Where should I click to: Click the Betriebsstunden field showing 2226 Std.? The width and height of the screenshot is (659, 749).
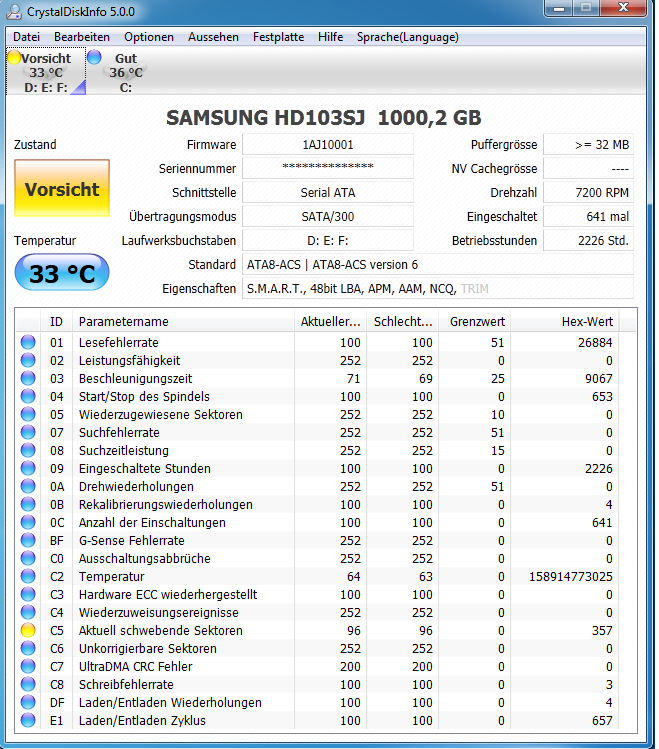(x=588, y=240)
